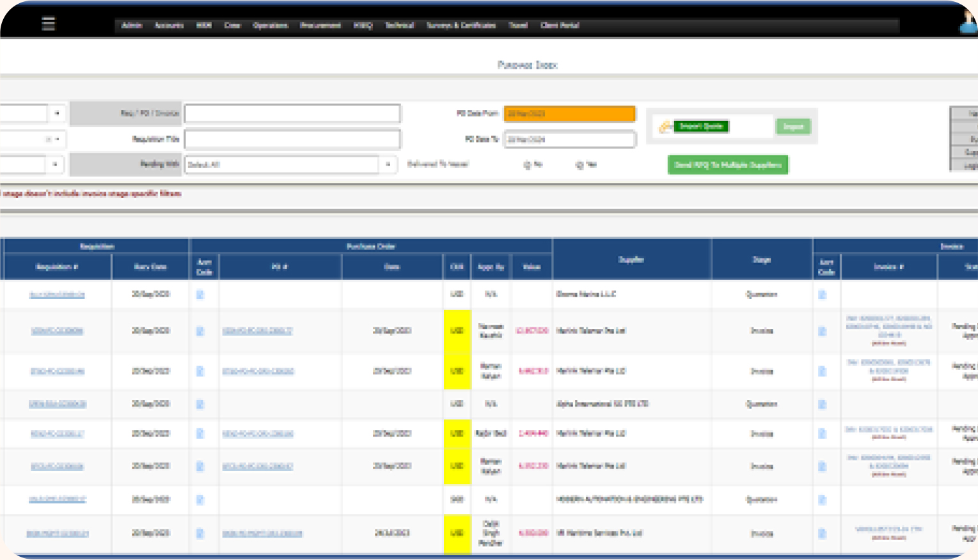Open invoice account code document icon in first row
This screenshot has width=978, height=560.
pyautogui.click(x=823, y=295)
